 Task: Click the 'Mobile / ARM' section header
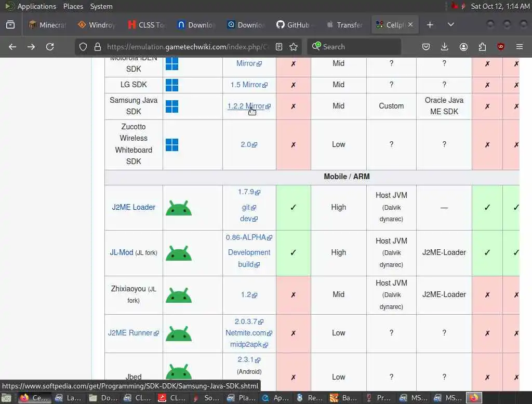tap(347, 177)
